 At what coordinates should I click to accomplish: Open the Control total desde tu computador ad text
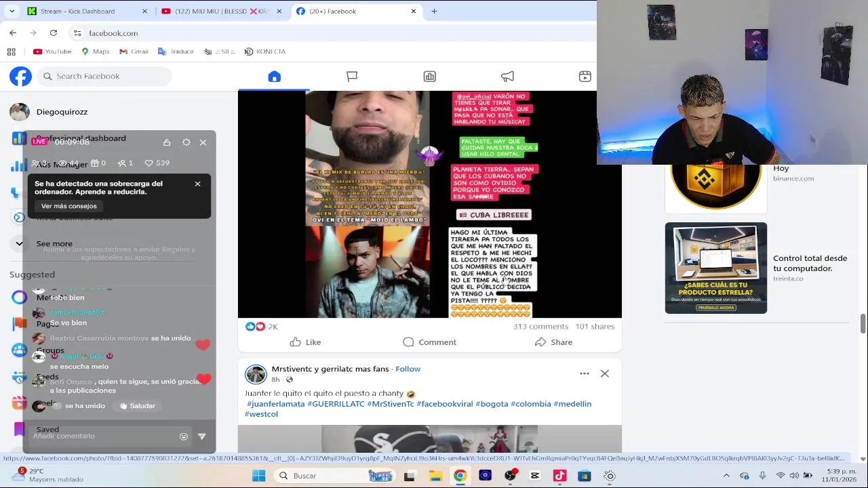[810, 263]
